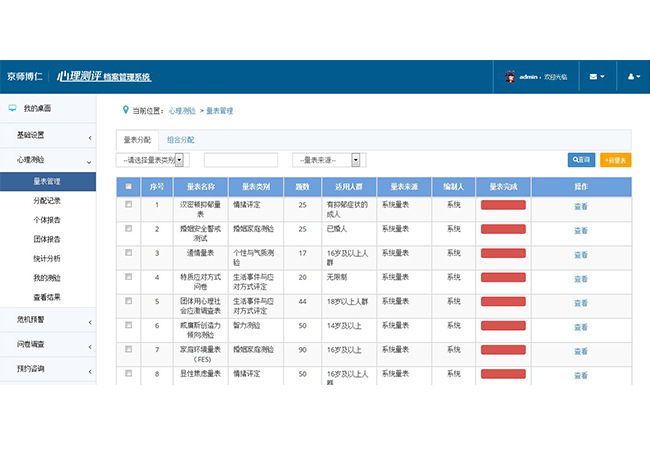Check the checkbox for row 3 通情量表

click(129, 253)
